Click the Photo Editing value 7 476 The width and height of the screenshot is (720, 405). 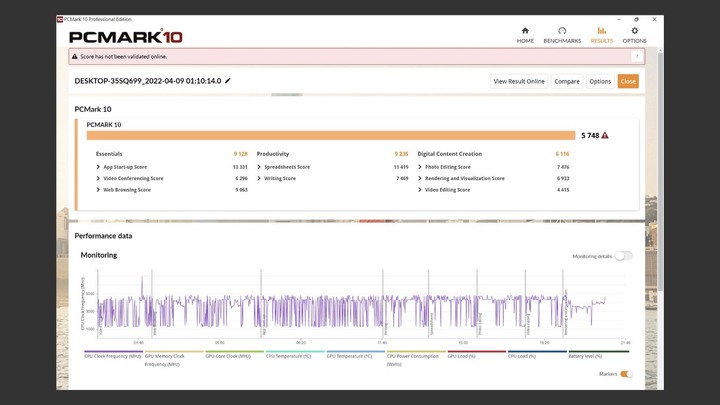tap(563, 167)
